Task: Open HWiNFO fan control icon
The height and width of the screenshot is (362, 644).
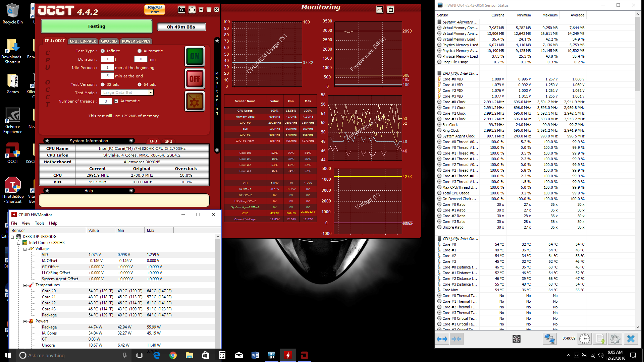Action: click(x=517, y=339)
